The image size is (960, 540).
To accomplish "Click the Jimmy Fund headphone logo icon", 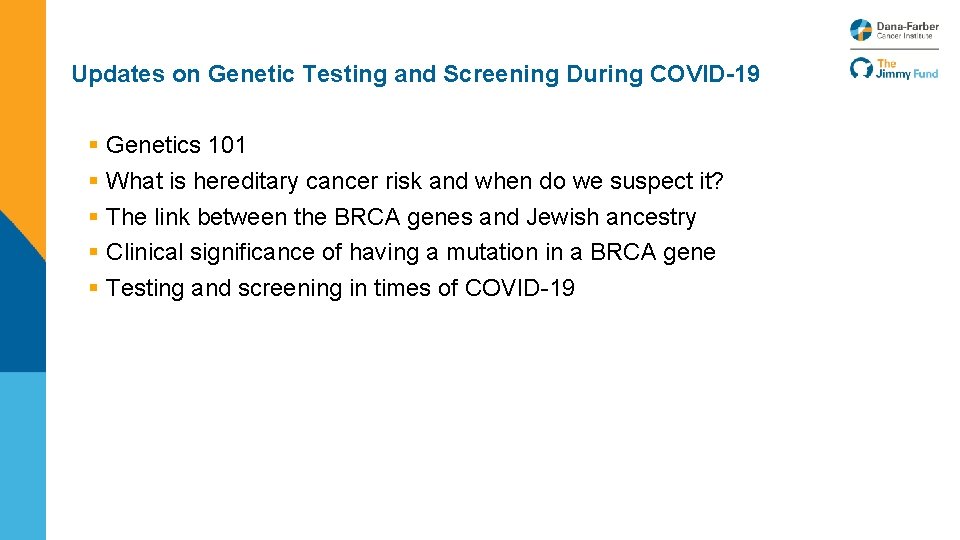I will click(x=860, y=68).
